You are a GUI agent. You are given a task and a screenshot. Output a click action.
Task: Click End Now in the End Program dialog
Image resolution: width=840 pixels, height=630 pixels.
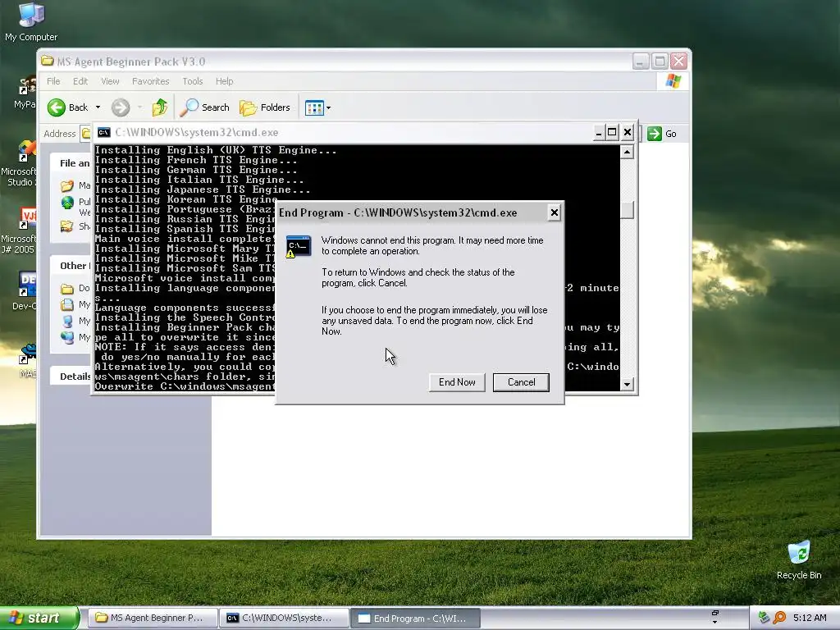pyautogui.click(x=457, y=382)
